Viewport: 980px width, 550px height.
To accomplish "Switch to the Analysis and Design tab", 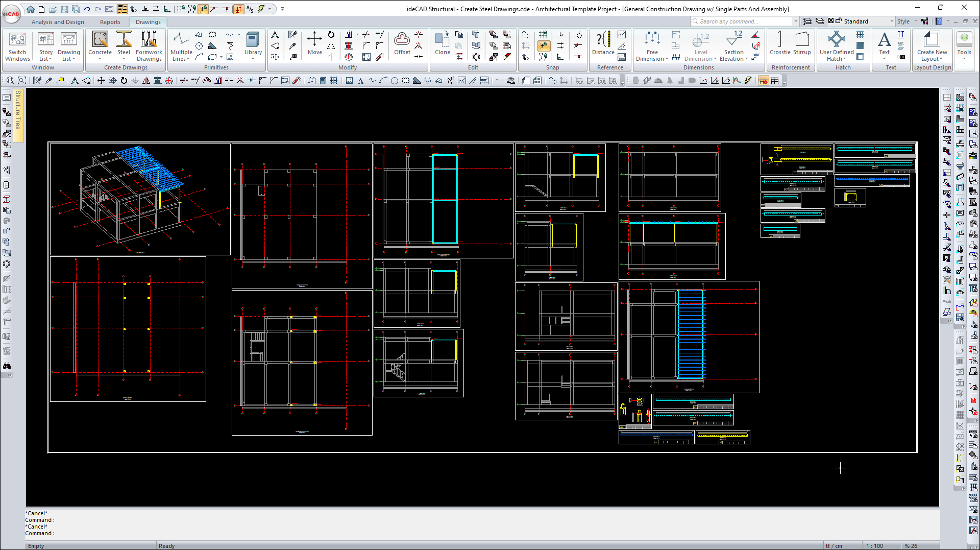I will [58, 22].
